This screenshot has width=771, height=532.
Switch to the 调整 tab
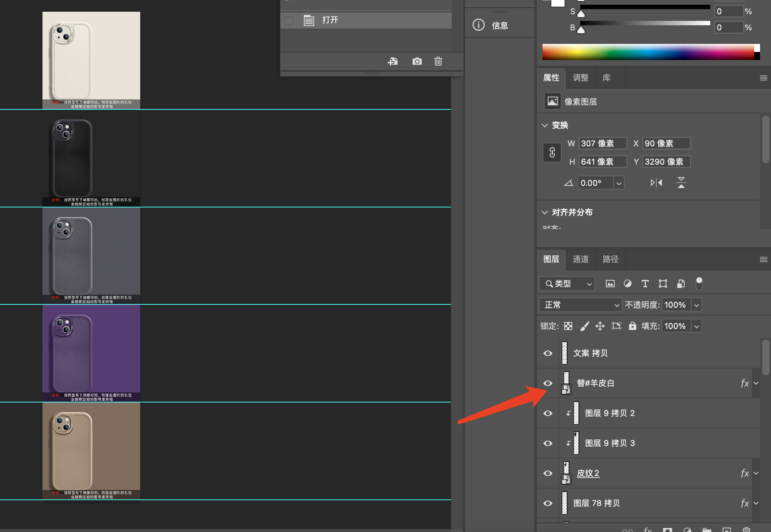581,78
